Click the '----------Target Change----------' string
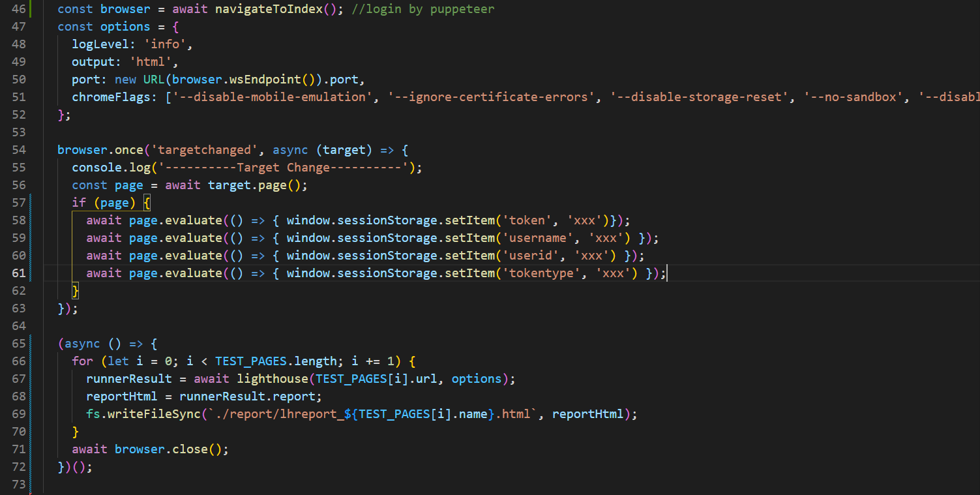 [x=283, y=168]
